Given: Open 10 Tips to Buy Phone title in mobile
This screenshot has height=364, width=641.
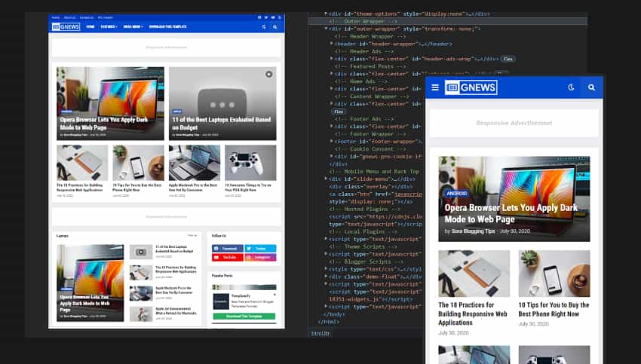Looking at the screenshot, I should pos(554,309).
